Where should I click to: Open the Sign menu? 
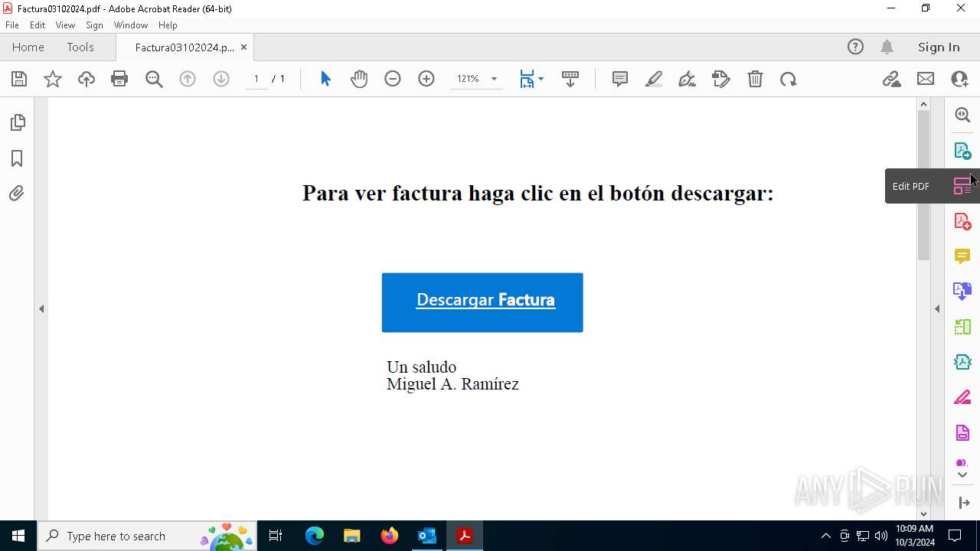94,25
